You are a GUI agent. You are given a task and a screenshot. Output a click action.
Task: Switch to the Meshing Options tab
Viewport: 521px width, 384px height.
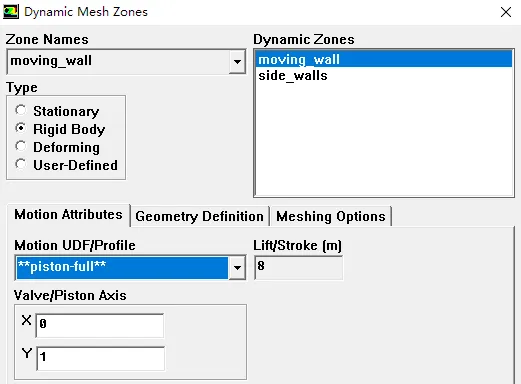tap(331, 216)
